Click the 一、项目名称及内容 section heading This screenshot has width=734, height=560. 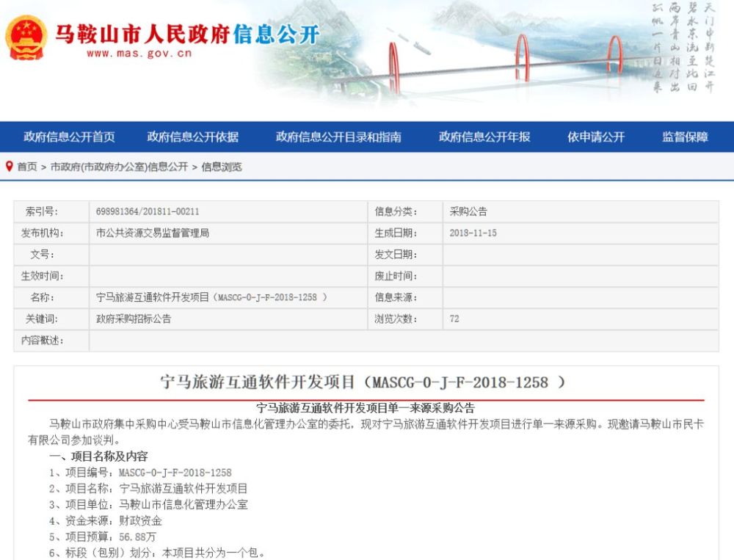pos(98,456)
